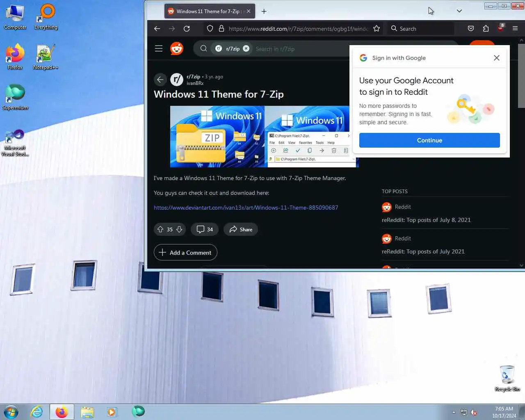This screenshot has height=420, width=525.
Task: Click the Firefox Search bar
Action: tap(421, 29)
